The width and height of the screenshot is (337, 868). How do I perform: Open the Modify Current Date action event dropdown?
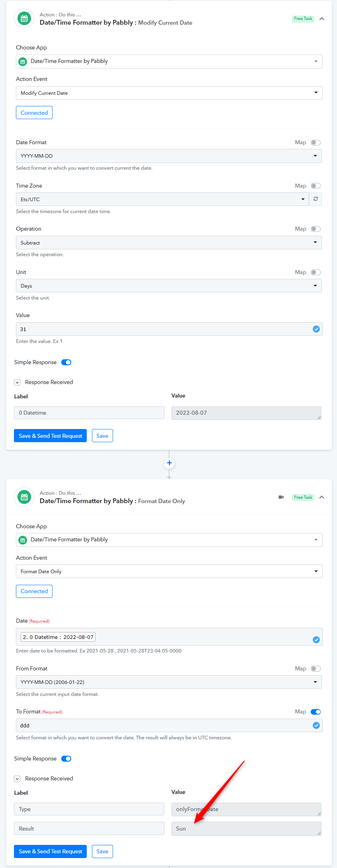[x=169, y=93]
